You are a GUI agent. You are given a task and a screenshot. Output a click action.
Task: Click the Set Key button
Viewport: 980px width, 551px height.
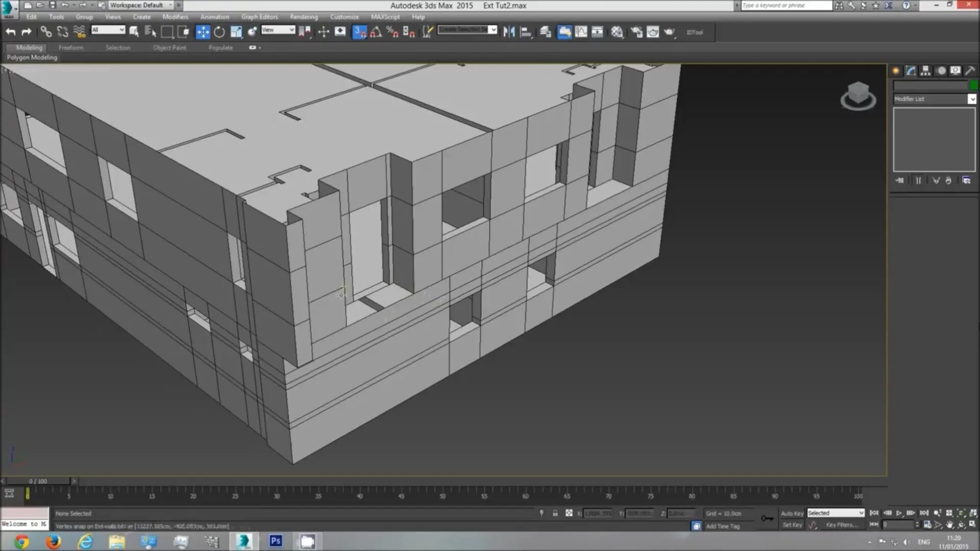tap(792, 525)
